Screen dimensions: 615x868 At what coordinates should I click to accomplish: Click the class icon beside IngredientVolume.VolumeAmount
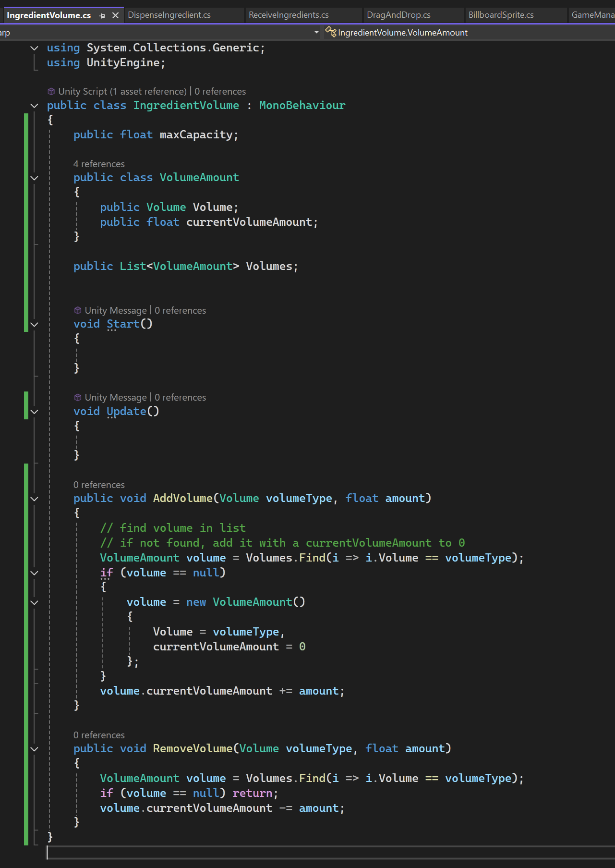331,32
